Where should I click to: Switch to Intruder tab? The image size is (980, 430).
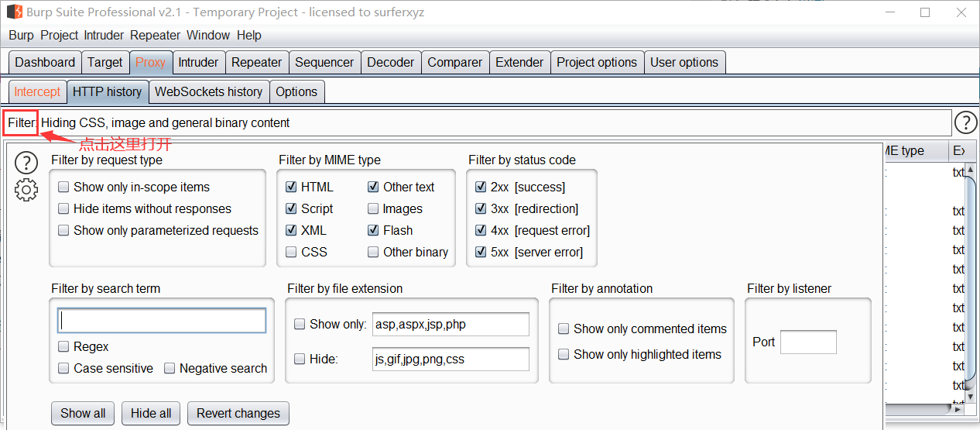click(198, 63)
